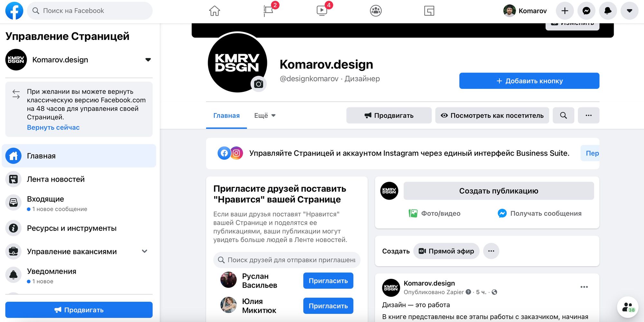This screenshot has height=322, width=644.
Task: Open the Ещё dropdown tab
Action: click(265, 116)
